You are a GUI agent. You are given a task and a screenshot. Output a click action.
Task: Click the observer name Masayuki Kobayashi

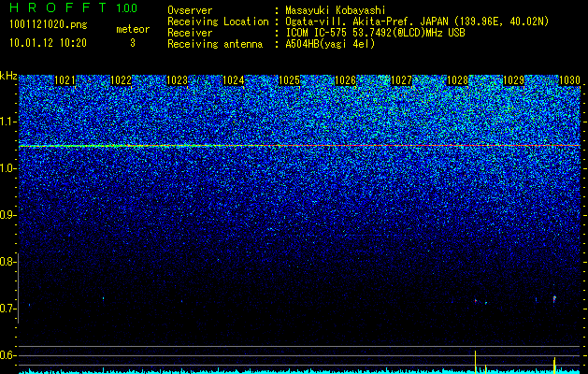coord(336,10)
